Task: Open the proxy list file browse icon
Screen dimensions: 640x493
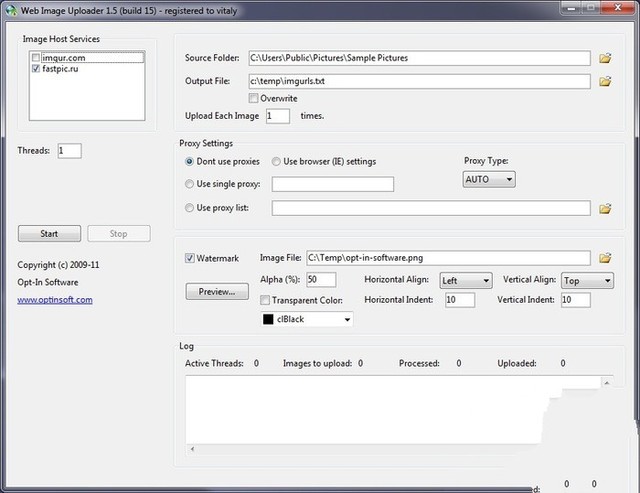Action: 605,208
